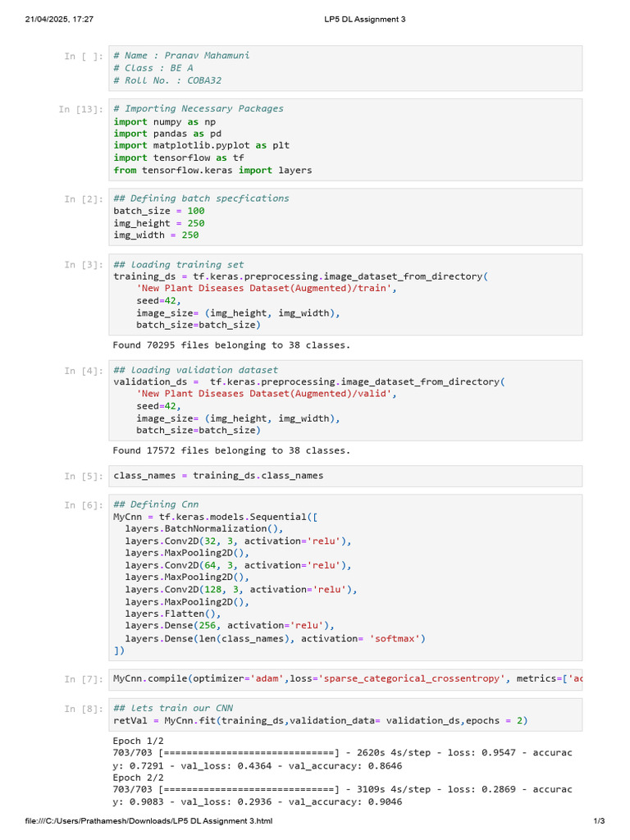
Task: Click the 'img_height = 250' line
Action: tap(158, 223)
